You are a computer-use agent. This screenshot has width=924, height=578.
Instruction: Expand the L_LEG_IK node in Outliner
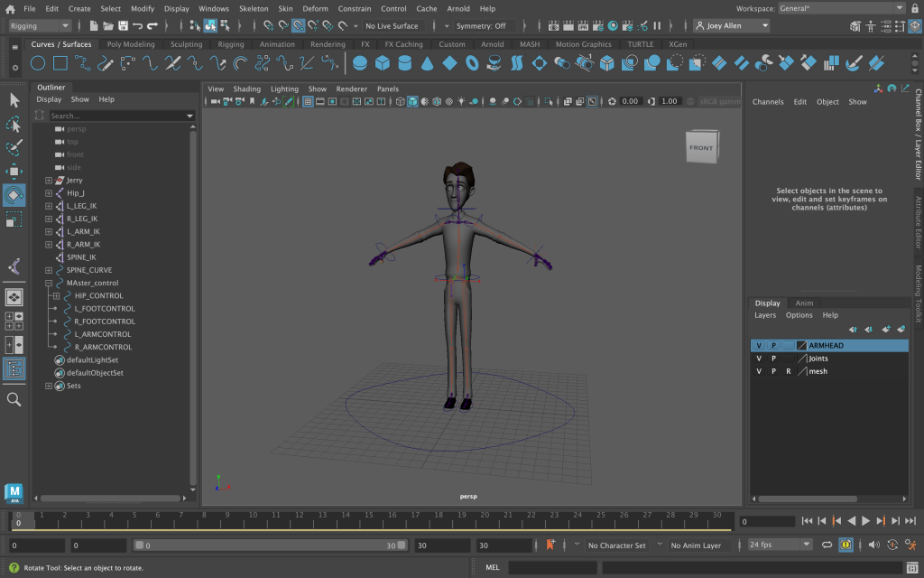tap(49, 206)
